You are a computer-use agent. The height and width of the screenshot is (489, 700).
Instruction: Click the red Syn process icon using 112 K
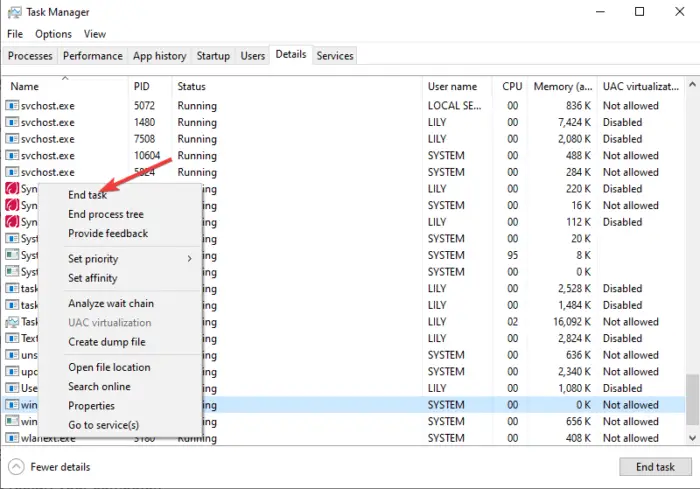coord(12,222)
